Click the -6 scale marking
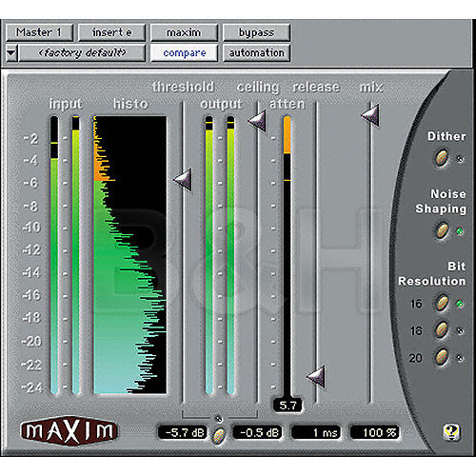476x476 pixels. click(x=30, y=183)
